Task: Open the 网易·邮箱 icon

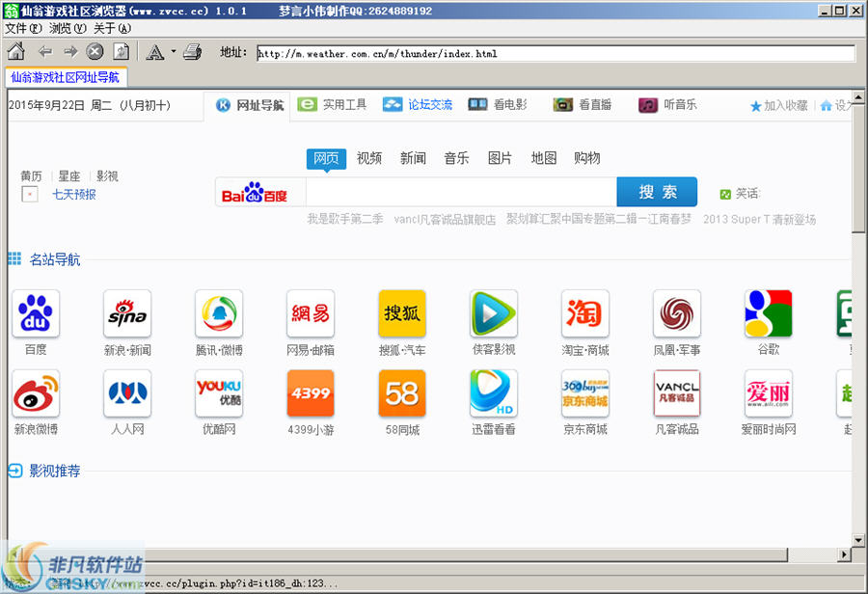Action: pyautogui.click(x=311, y=313)
